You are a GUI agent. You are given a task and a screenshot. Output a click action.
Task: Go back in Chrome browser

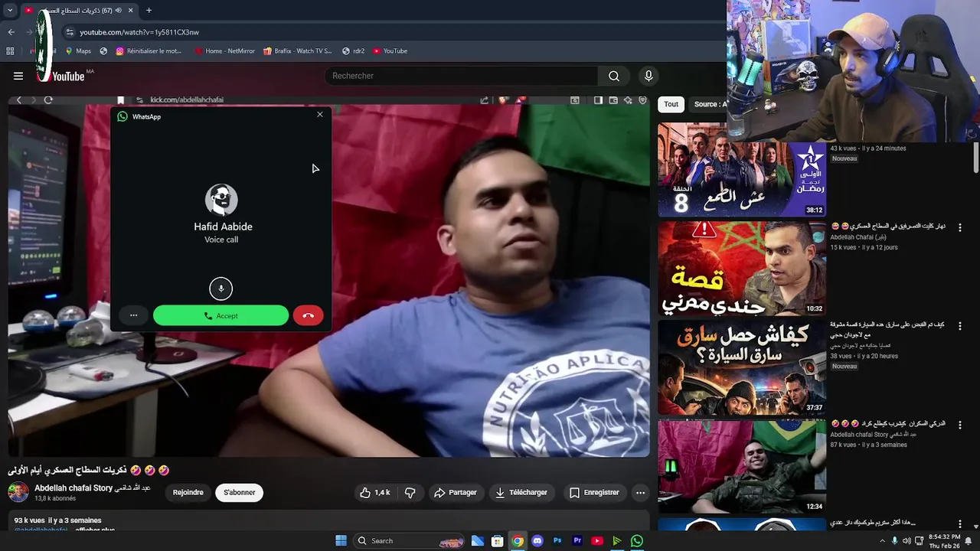click(x=11, y=32)
